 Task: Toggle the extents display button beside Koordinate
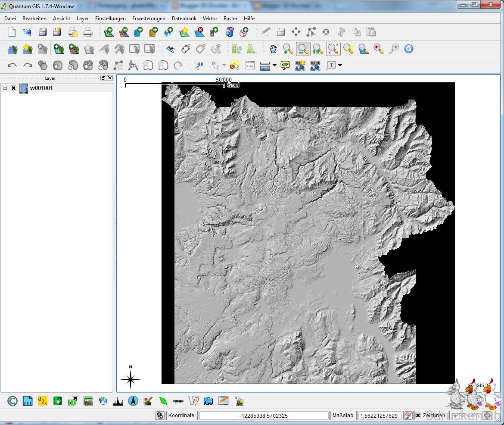click(160, 416)
